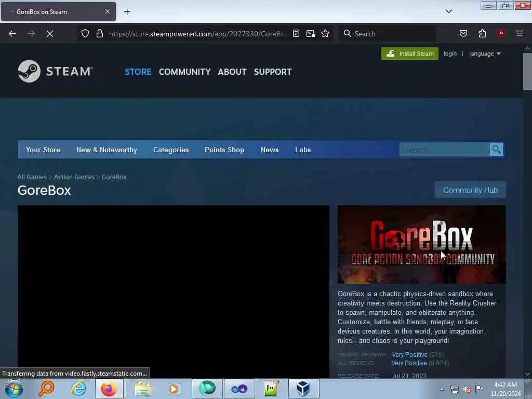Click the Steam store search field
Image resolution: width=532 pixels, height=399 pixels.
click(445, 150)
